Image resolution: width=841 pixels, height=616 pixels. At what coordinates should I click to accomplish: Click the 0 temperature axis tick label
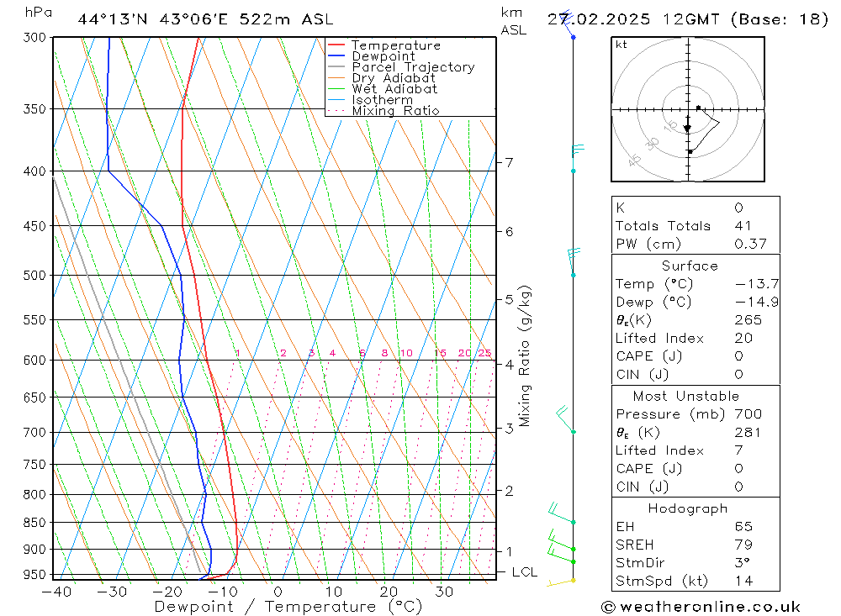click(278, 592)
